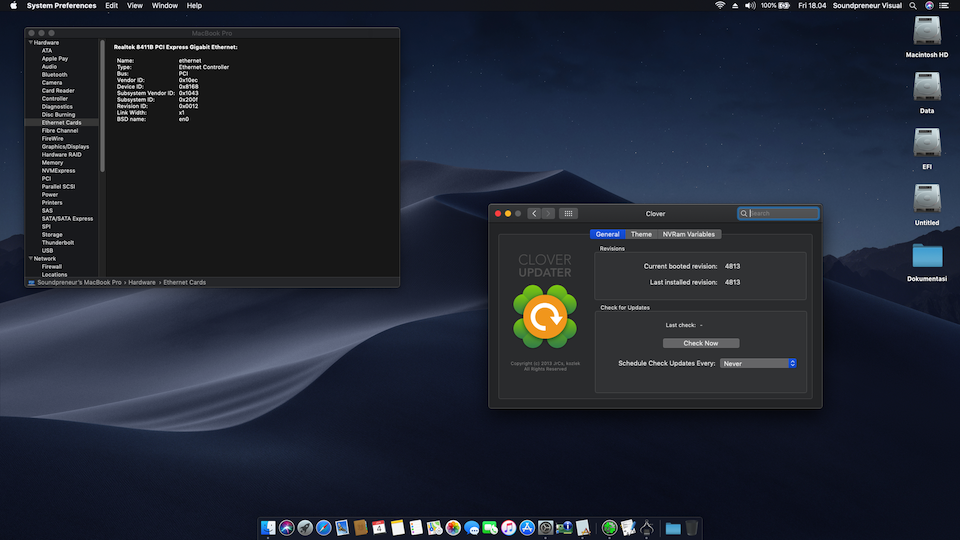Select Memory in hardware list
This screenshot has height=540, width=960.
coord(52,163)
